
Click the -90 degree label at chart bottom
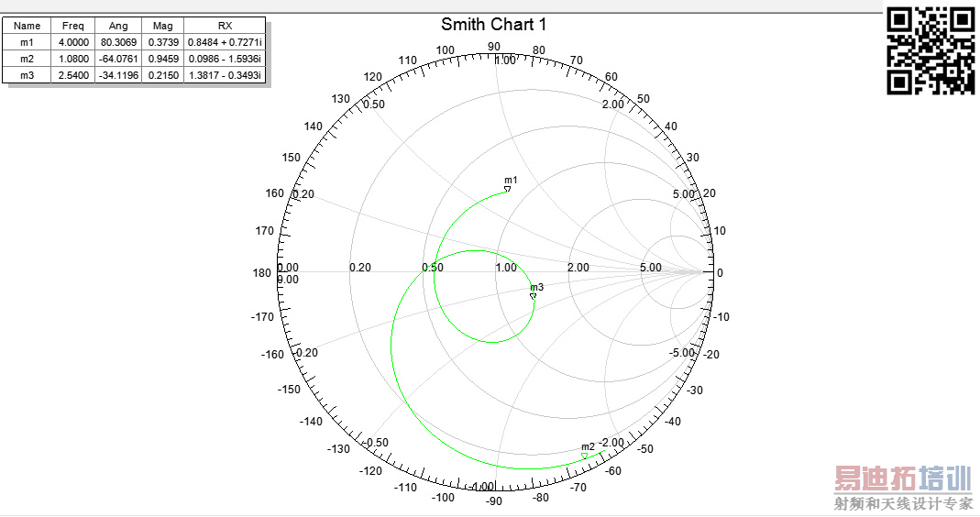[x=494, y=500]
